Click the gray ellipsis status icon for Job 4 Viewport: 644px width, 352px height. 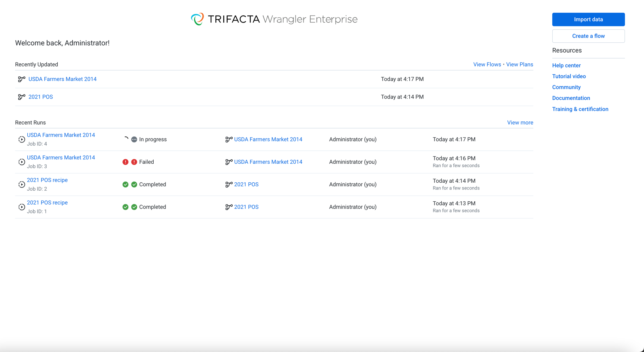pos(134,139)
